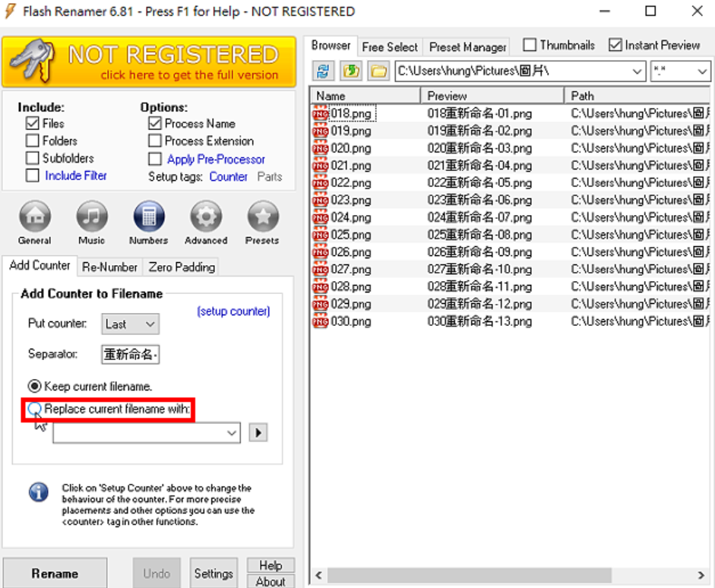Click the Help button
The width and height of the screenshot is (715, 588).
(x=270, y=566)
